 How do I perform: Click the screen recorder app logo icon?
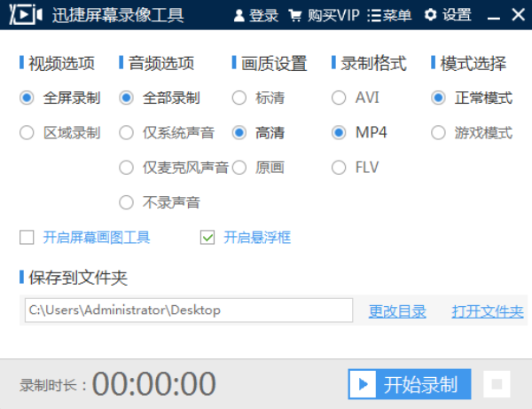point(26,14)
